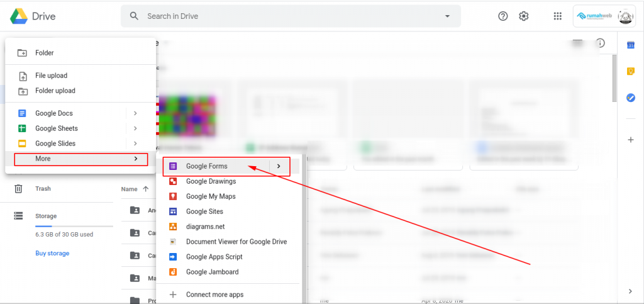This screenshot has width=644, height=304.
Task: Click the 6.3 GB of 30 GB used text
Action: (x=64, y=235)
